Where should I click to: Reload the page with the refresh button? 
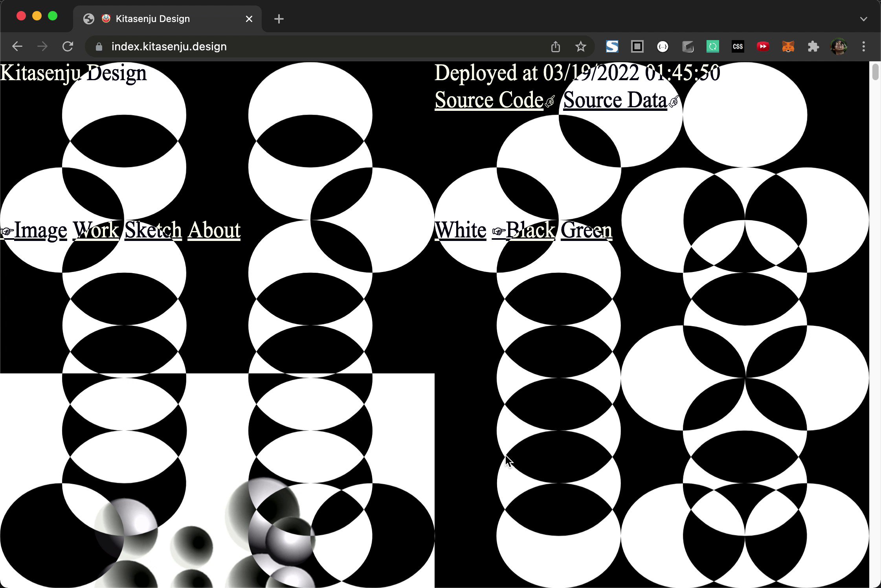point(68,47)
